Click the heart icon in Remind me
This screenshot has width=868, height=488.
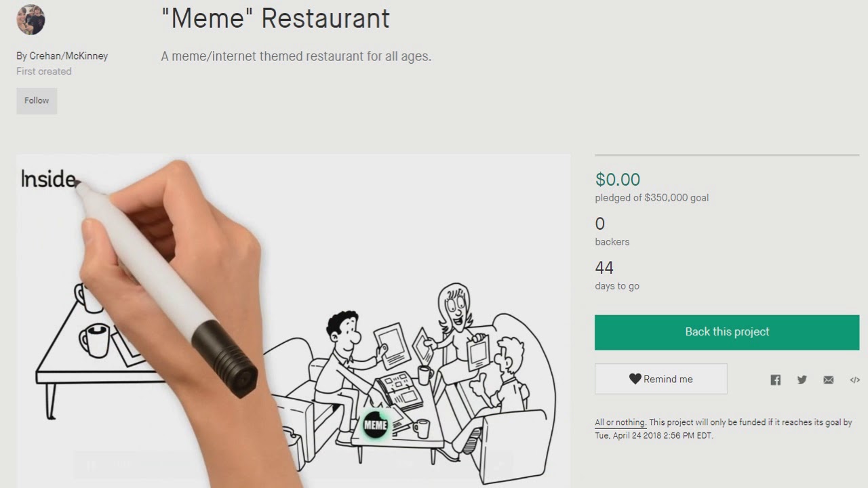tap(635, 379)
